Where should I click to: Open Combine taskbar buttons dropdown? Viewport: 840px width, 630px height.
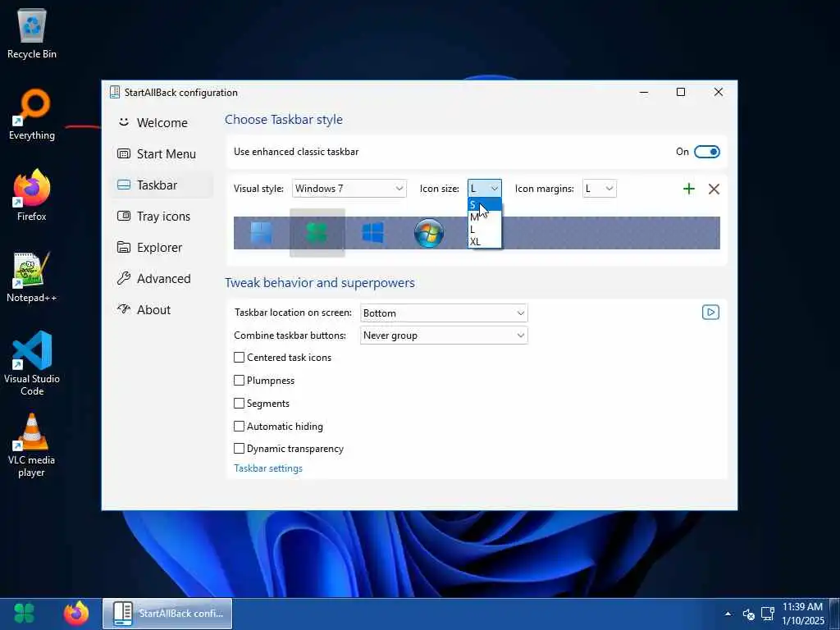[x=444, y=336]
